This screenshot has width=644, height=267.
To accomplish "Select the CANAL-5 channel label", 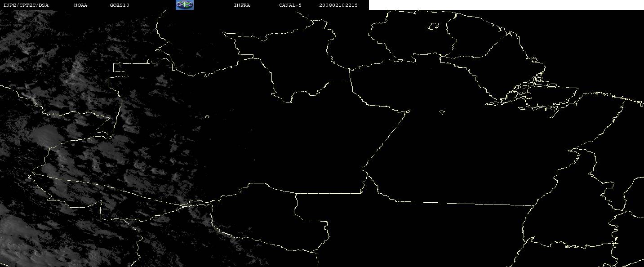I will point(290,5).
